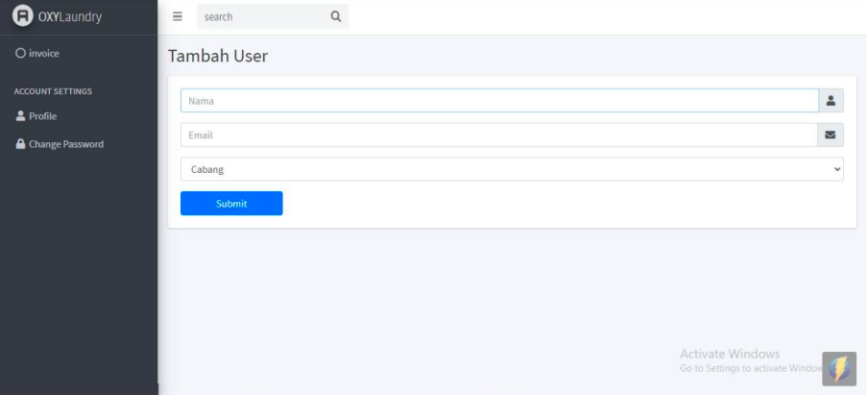This screenshot has width=868, height=395.
Task: Click the OXYLaundry brand name text
Action: coord(70,16)
